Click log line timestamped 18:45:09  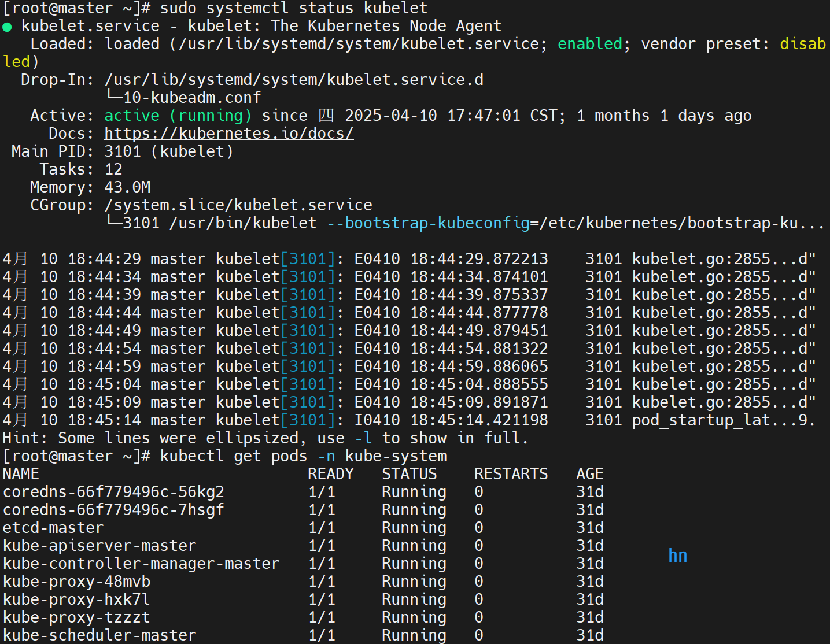409,402
